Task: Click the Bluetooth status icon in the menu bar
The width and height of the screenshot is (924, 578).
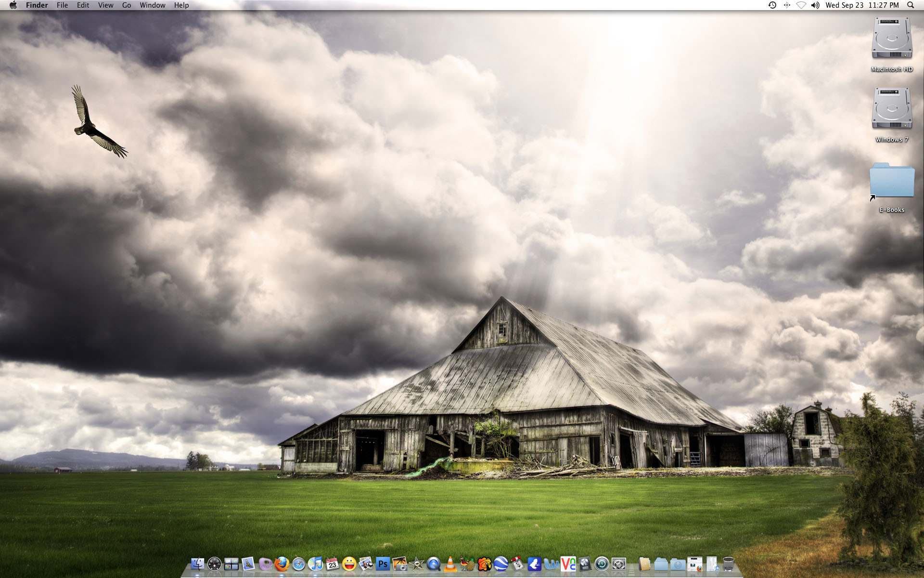Action: tap(787, 5)
